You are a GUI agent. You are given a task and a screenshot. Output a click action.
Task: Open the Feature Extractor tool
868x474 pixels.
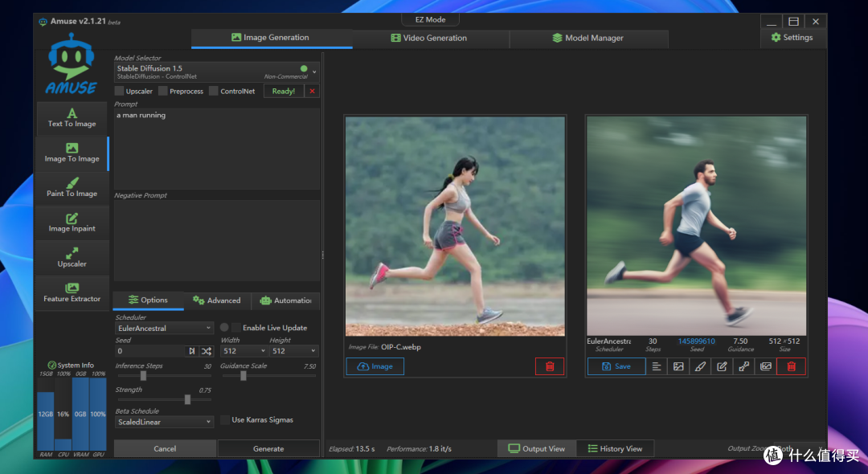pos(72,292)
